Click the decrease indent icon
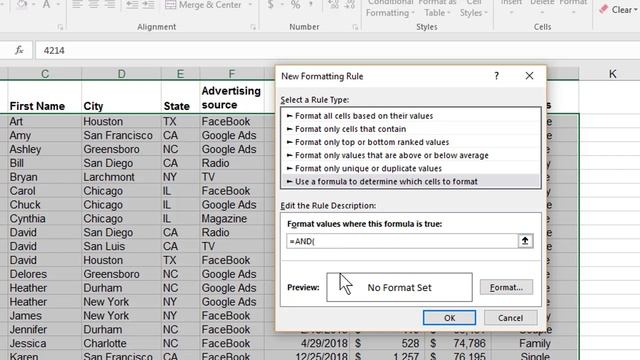 tap(131, 4)
